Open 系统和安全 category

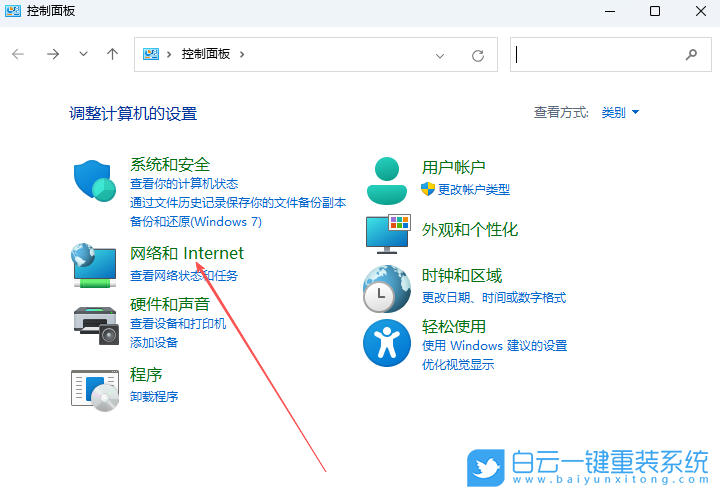pyautogui.click(x=170, y=164)
